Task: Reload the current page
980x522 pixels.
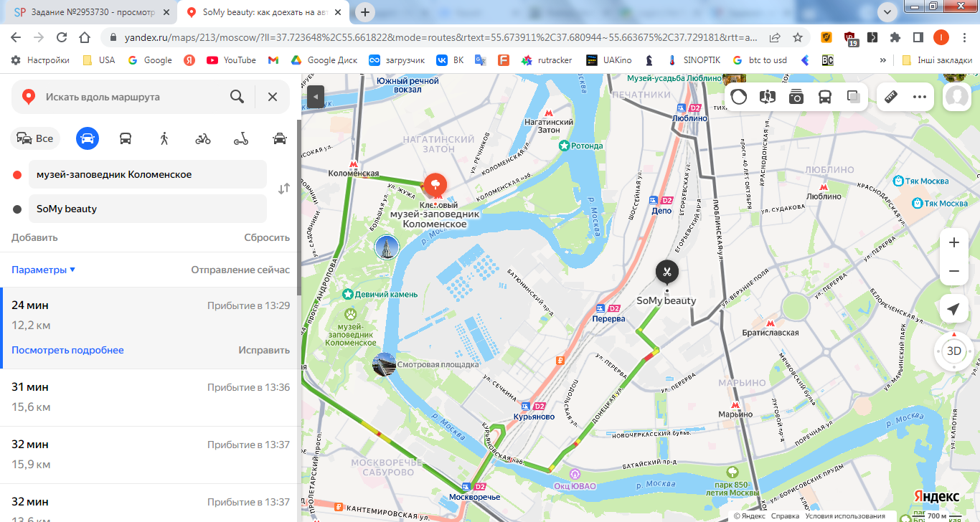Action: coord(62,37)
